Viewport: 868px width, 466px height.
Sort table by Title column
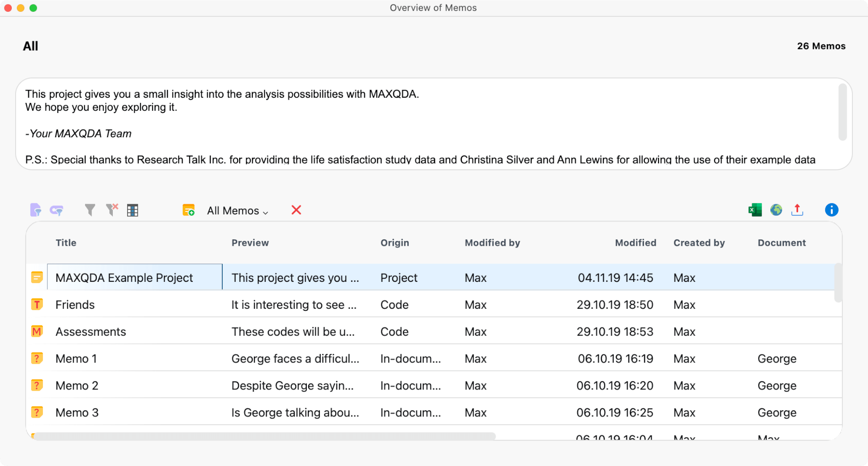(x=66, y=243)
